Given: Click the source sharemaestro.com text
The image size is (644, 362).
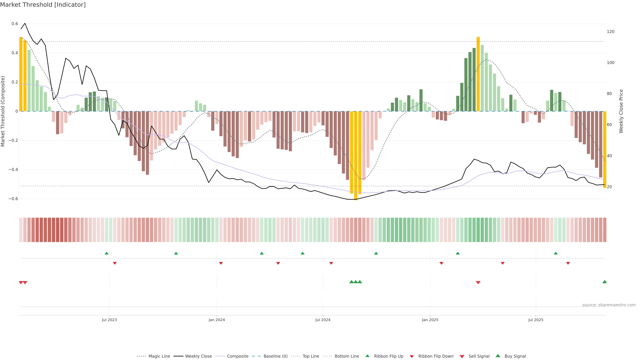Looking at the screenshot, I should (609, 305).
